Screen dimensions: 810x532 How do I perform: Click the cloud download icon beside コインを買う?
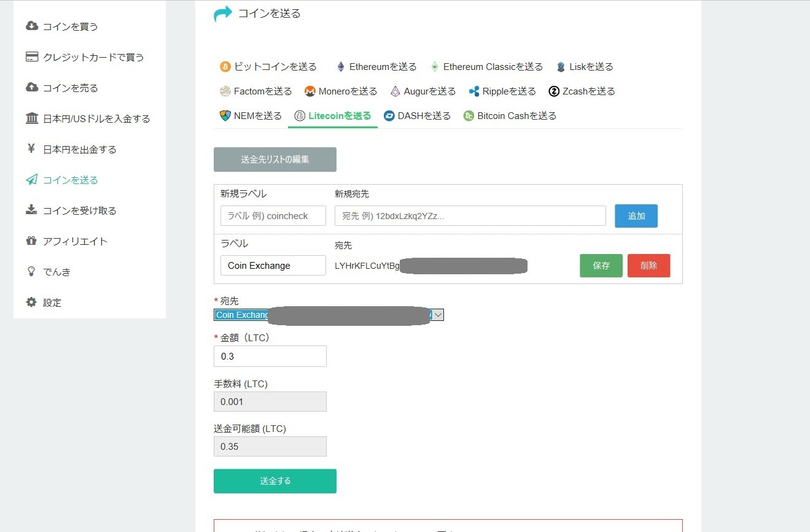click(32, 26)
